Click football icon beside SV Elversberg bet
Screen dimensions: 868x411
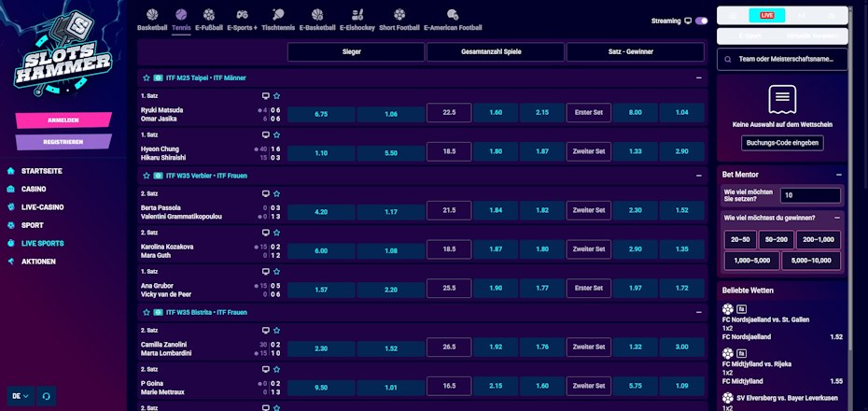point(728,398)
